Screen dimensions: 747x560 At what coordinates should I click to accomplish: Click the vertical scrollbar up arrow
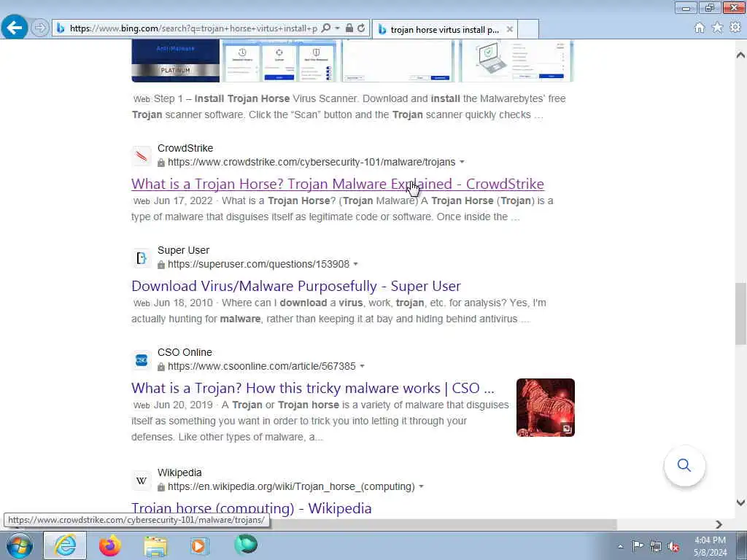[740, 55]
